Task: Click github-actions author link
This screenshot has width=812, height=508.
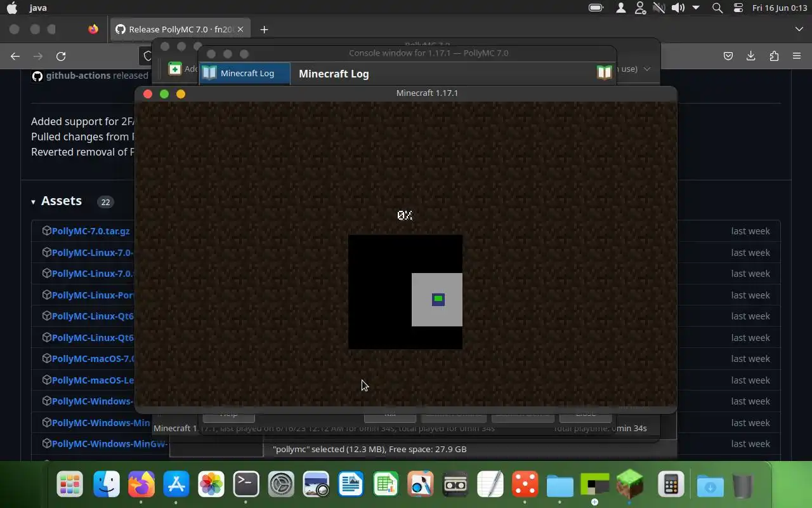Action: (x=78, y=76)
